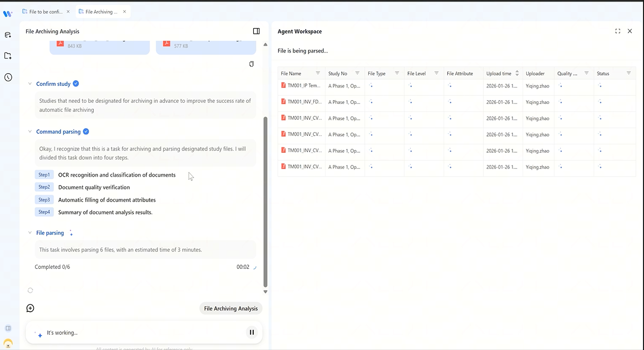Filter the Status column

[629, 73]
